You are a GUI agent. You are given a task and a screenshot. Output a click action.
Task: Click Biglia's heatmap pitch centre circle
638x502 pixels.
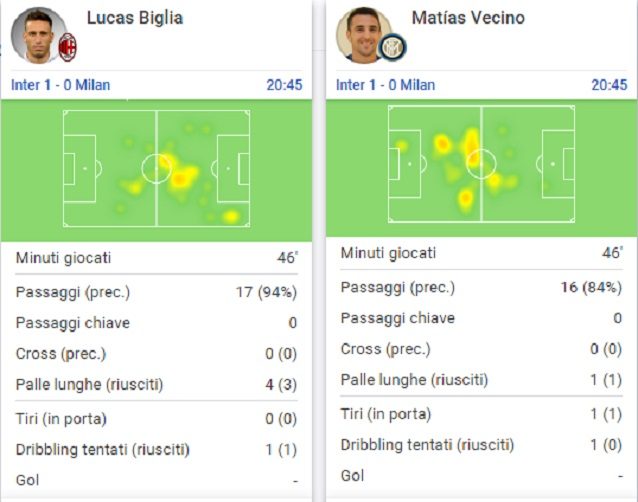[x=156, y=168]
